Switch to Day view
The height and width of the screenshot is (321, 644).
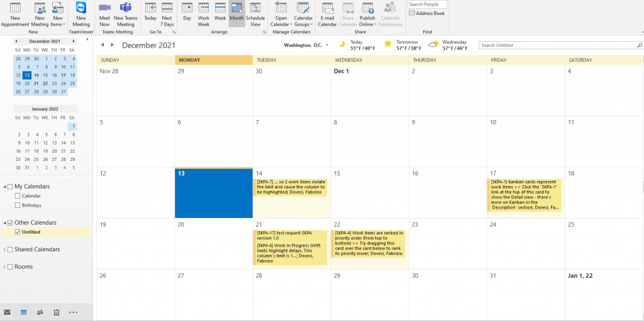(187, 13)
